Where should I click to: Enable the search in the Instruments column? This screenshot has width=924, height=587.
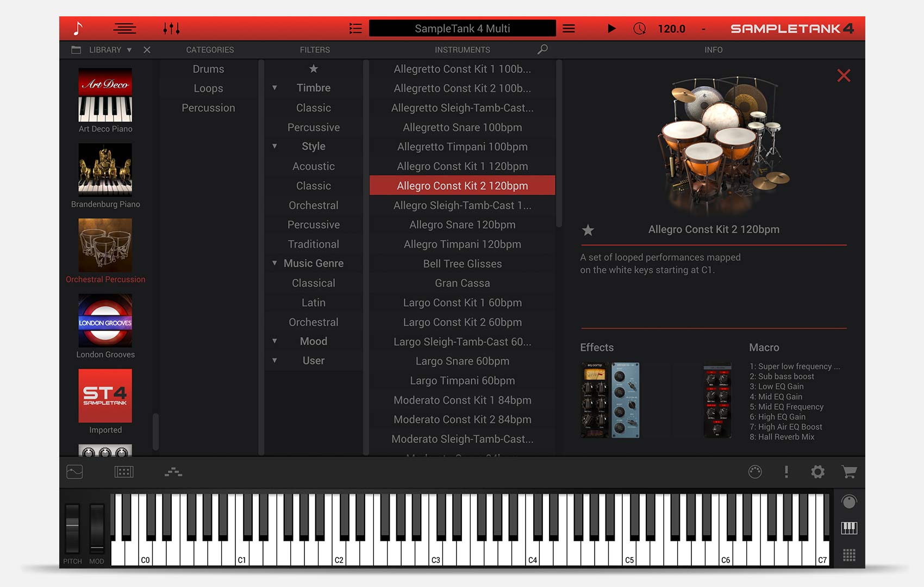tap(542, 49)
